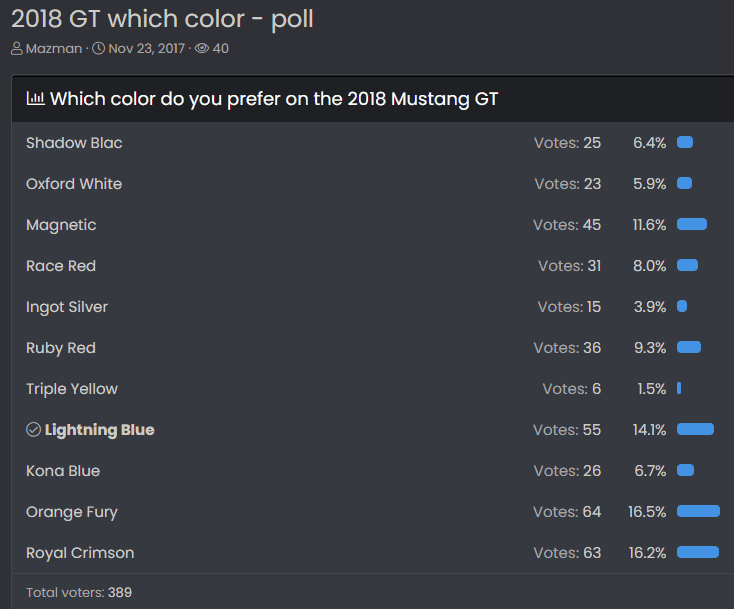Select the Oxford White poll option
The width and height of the screenshot is (734, 609).
click(x=74, y=184)
